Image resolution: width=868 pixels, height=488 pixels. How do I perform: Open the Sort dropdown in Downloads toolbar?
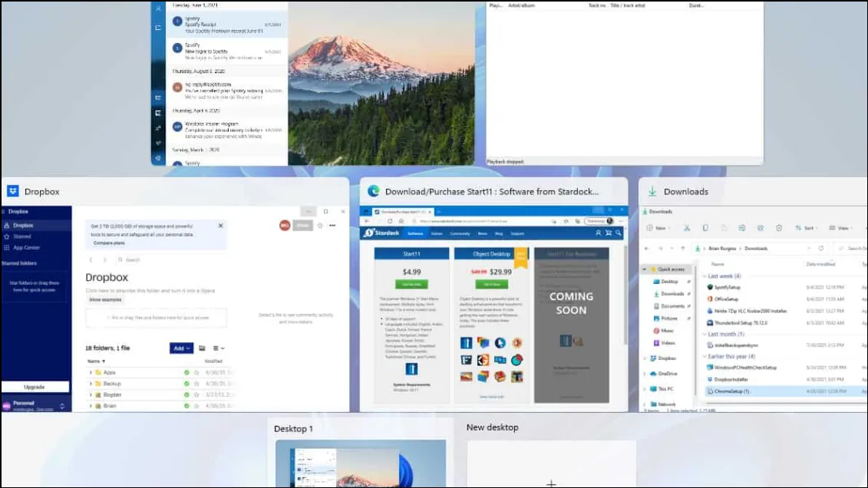807,228
